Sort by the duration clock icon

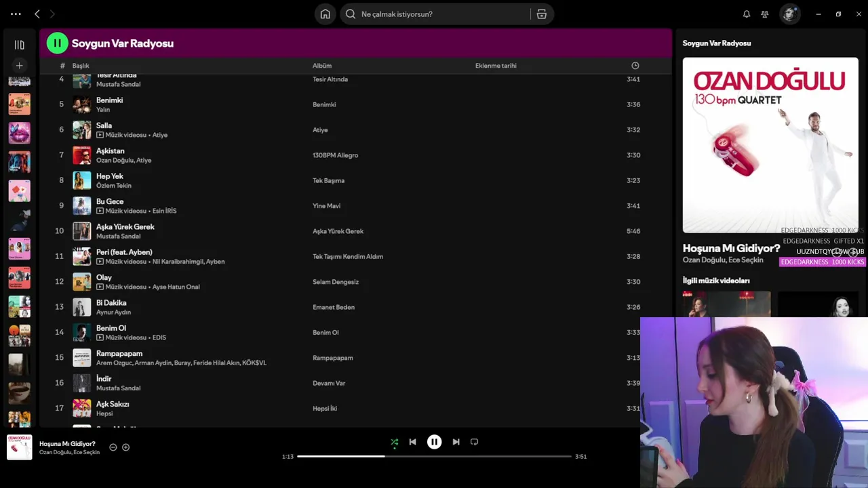click(635, 66)
